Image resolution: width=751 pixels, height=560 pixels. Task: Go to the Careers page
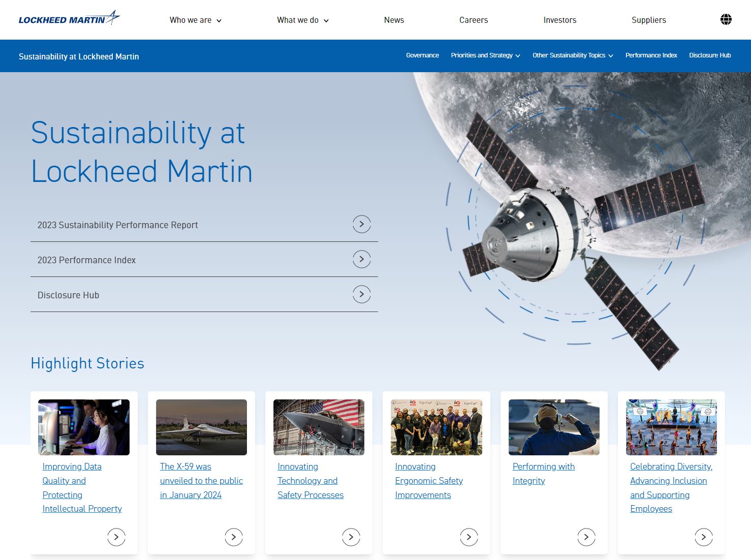pos(474,20)
